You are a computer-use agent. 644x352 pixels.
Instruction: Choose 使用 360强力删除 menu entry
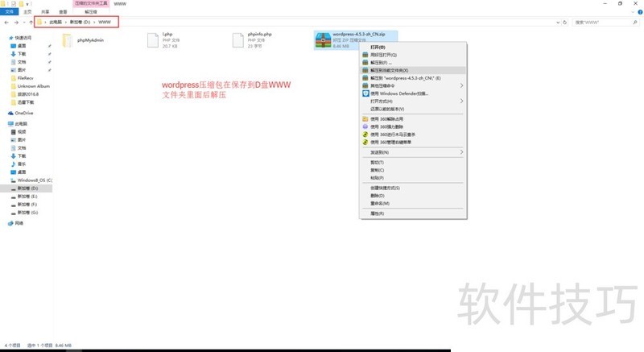413,126
